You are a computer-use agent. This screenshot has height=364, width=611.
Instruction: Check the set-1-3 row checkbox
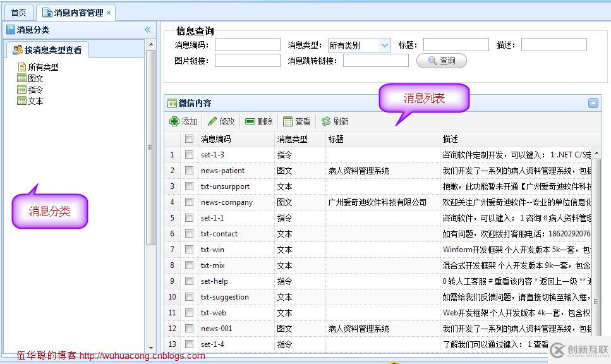click(x=190, y=155)
